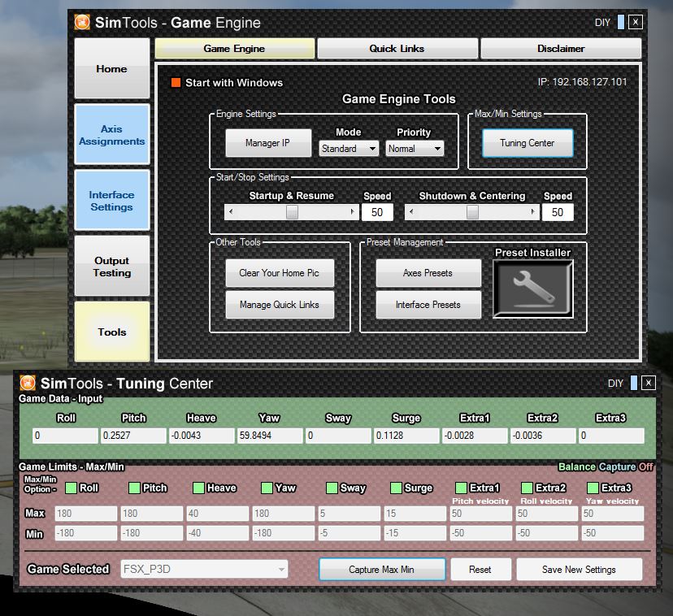Open the Priority dropdown set to Normal

tap(415, 149)
